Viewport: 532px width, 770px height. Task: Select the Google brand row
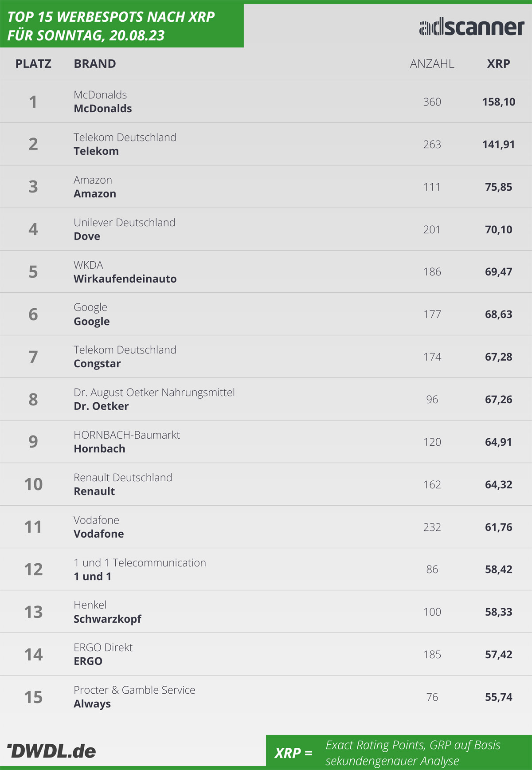tap(266, 314)
